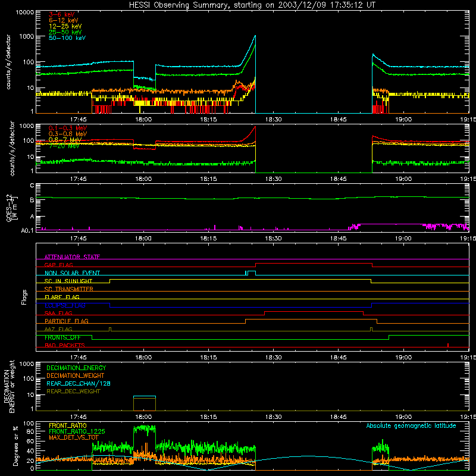Select the 'A0.1' tick label
476x476 pixels.
tap(27, 231)
